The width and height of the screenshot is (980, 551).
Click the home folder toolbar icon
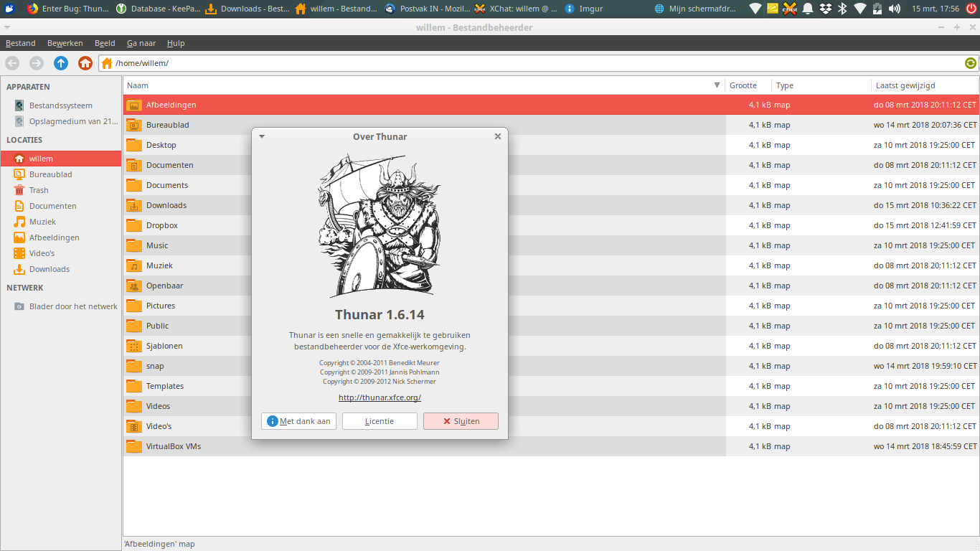coord(85,63)
